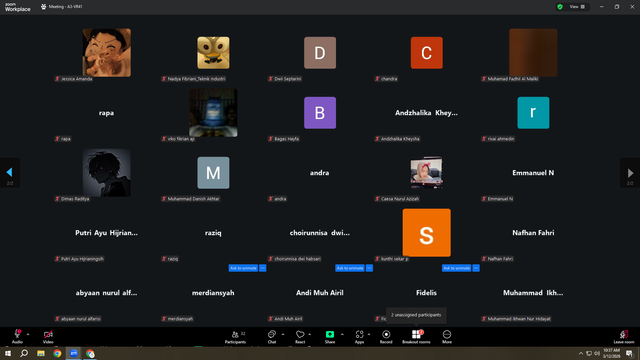Click kunthi sekar's orange S avatar
Image resolution: width=640 pixels, height=360 pixels.
click(427, 233)
